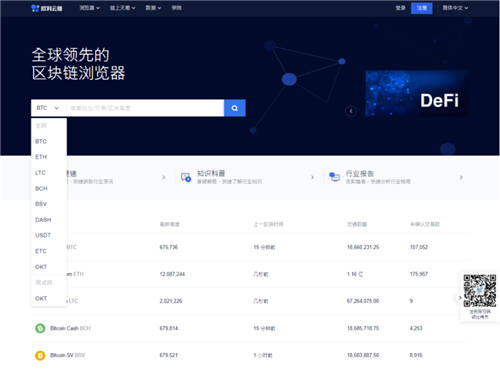Click the 登录 login link
500x376 pixels.
pos(400,8)
